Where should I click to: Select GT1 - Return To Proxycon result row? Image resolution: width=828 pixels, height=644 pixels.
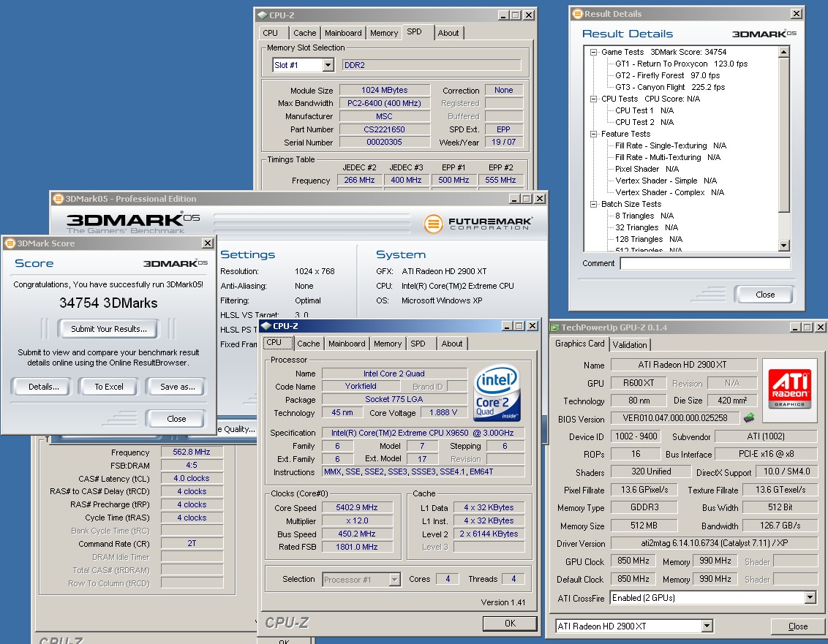click(681, 64)
